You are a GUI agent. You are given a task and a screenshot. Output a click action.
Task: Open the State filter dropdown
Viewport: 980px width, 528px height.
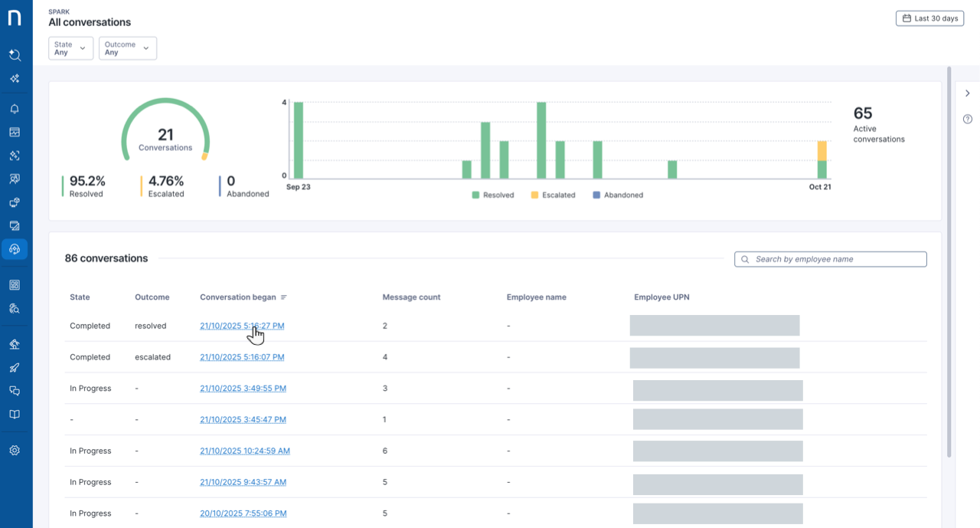point(70,48)
